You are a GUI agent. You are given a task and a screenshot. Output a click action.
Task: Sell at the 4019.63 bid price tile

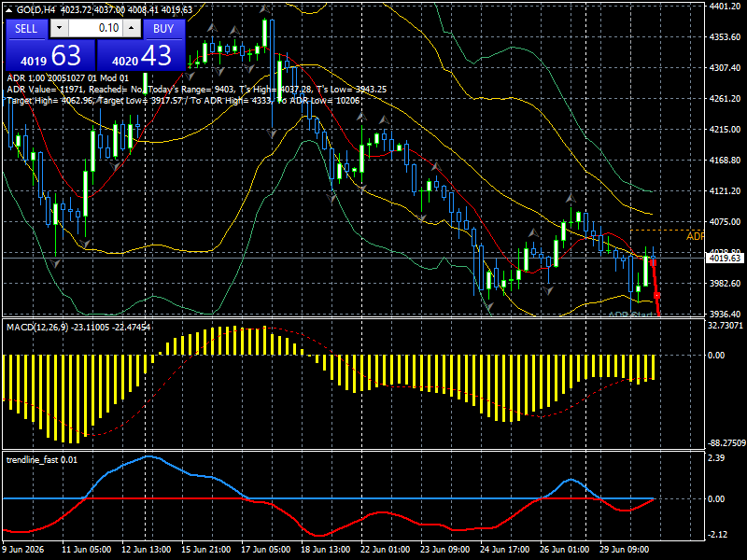50,56
